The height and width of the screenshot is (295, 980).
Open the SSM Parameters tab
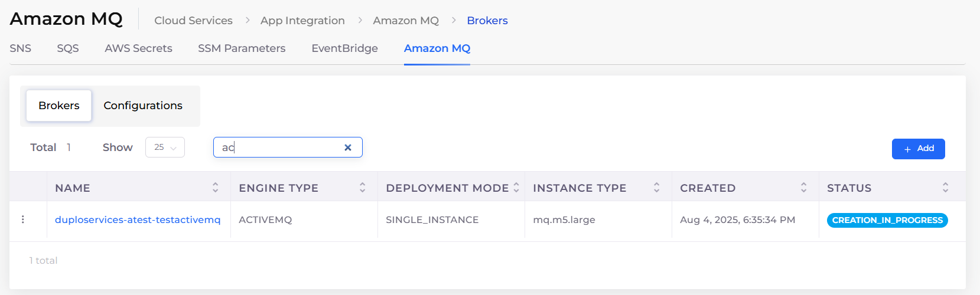[x=242, y=48]
